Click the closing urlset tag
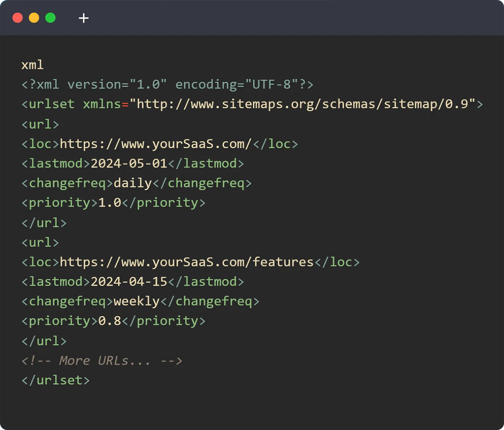Screen dimensions: 504x430 pyautogui.click(x=55, y=380)
